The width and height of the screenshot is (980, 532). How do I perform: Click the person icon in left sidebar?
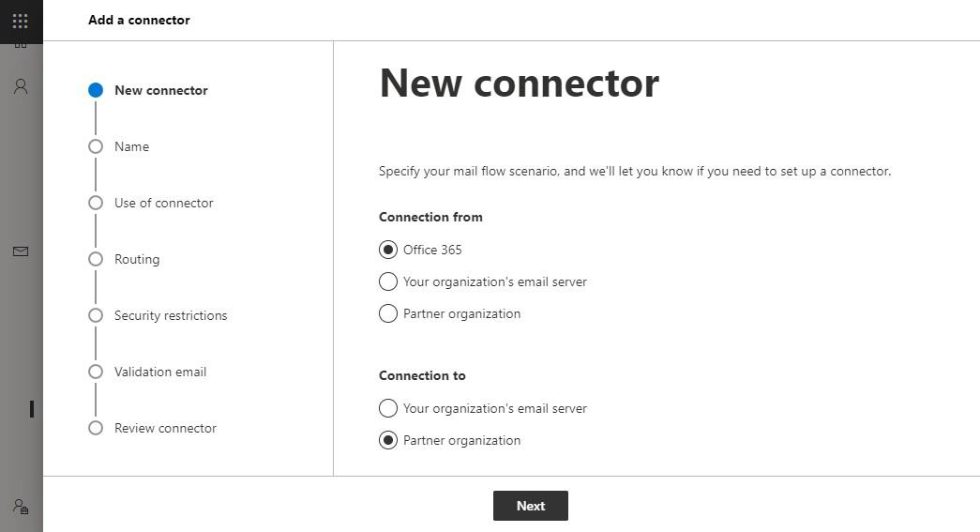(21, 86)
